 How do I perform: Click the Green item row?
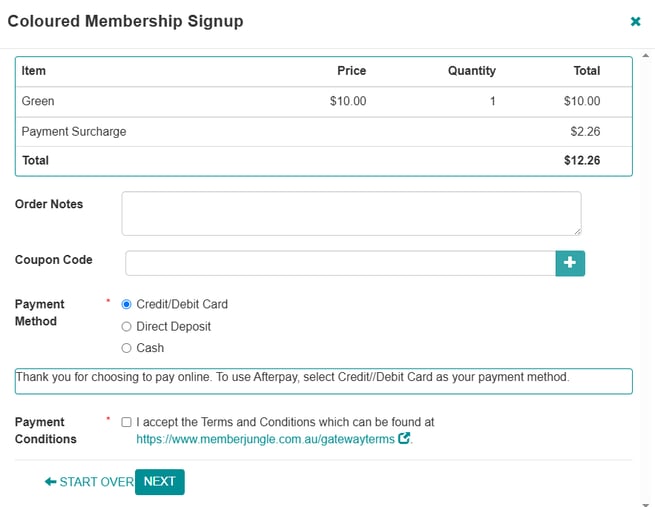click(324, 101)
